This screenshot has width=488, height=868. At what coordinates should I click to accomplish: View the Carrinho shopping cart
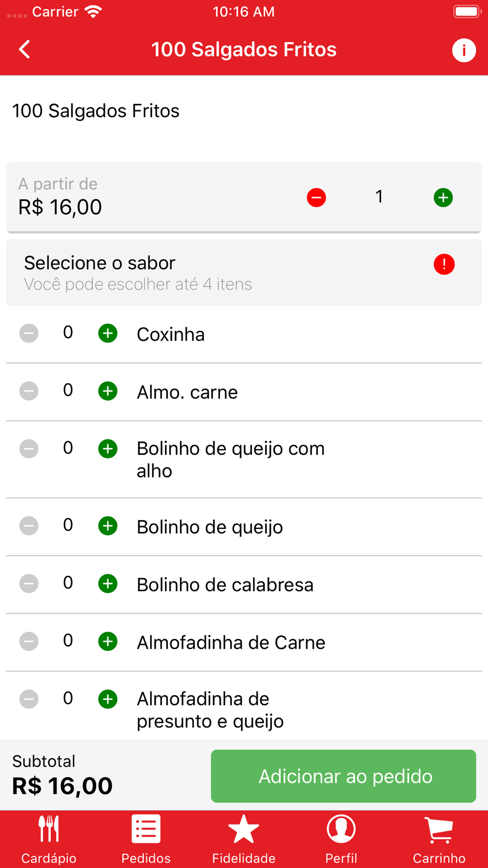click(x=439, y=839)
